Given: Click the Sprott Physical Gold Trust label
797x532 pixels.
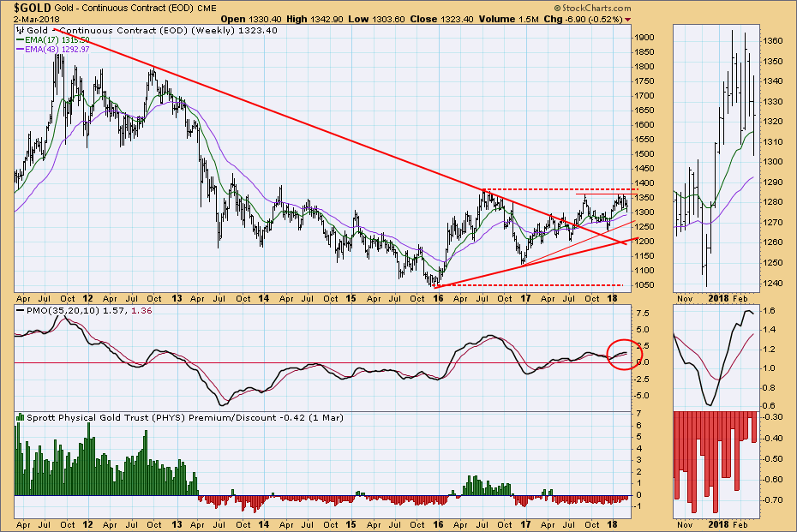Looking at the screenshot, I should coord(185,418).
